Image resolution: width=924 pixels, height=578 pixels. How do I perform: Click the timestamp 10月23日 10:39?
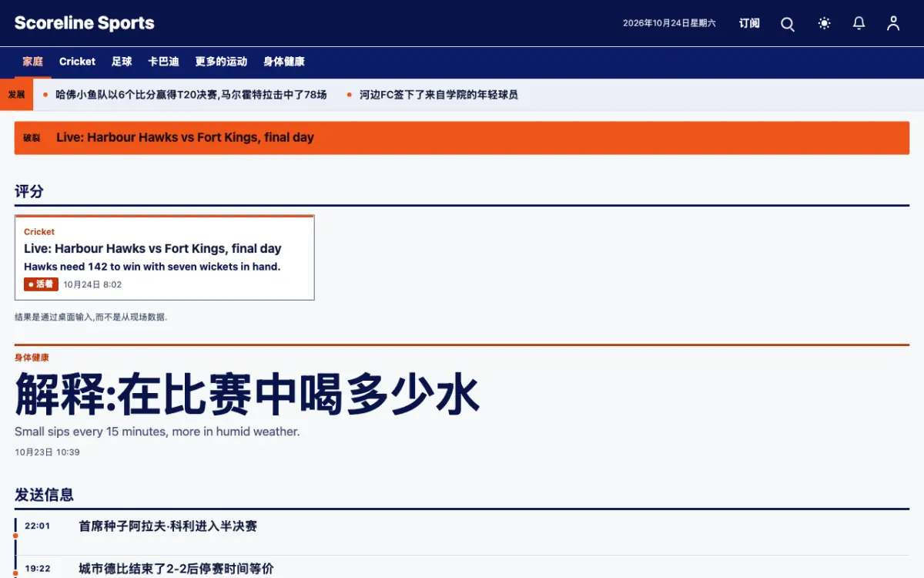tap(47, 452)
